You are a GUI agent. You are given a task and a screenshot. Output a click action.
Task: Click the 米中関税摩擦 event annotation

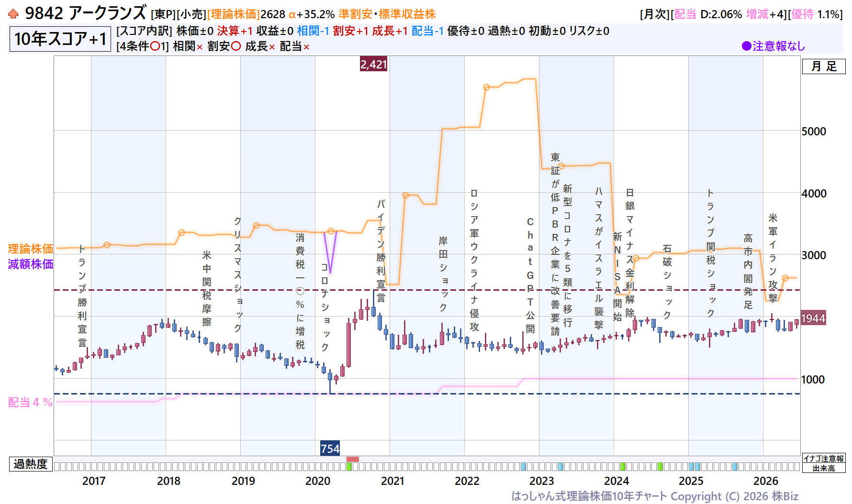point(207,288)
